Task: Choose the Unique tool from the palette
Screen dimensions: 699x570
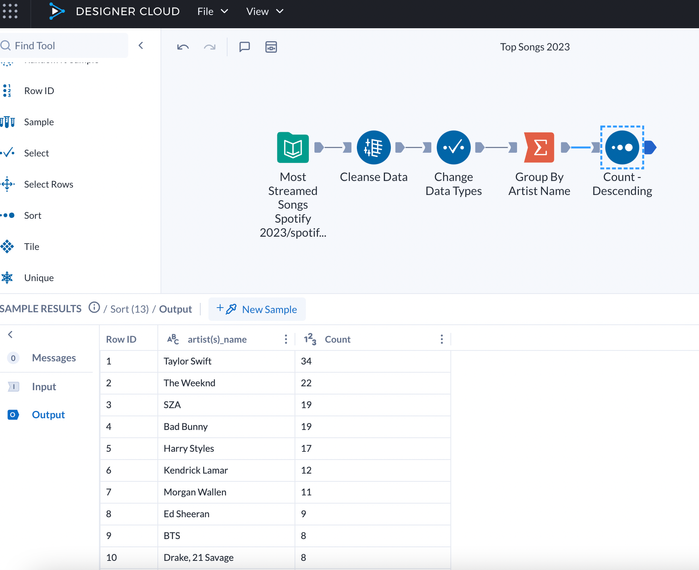Action: tap(39, 278)
